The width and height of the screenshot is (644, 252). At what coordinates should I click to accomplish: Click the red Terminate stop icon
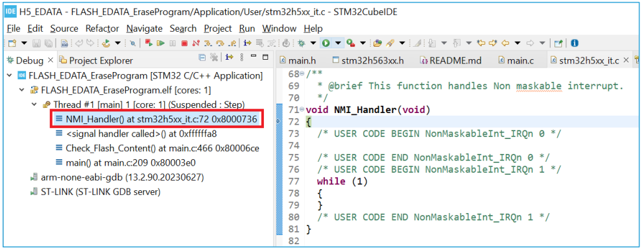coord(184,43)
